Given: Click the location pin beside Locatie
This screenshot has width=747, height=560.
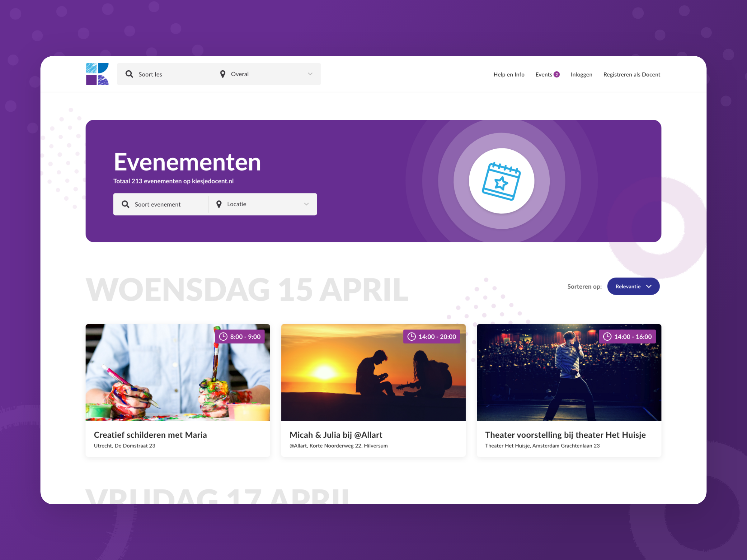Looking at the screenshot, I should tap(219, 204).
